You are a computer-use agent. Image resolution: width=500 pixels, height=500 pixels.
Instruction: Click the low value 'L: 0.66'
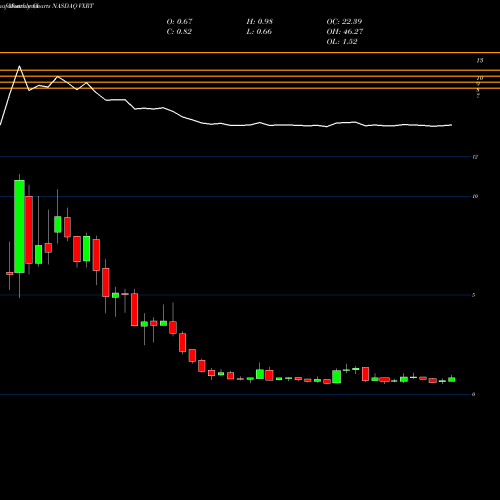tap(259, 32)
